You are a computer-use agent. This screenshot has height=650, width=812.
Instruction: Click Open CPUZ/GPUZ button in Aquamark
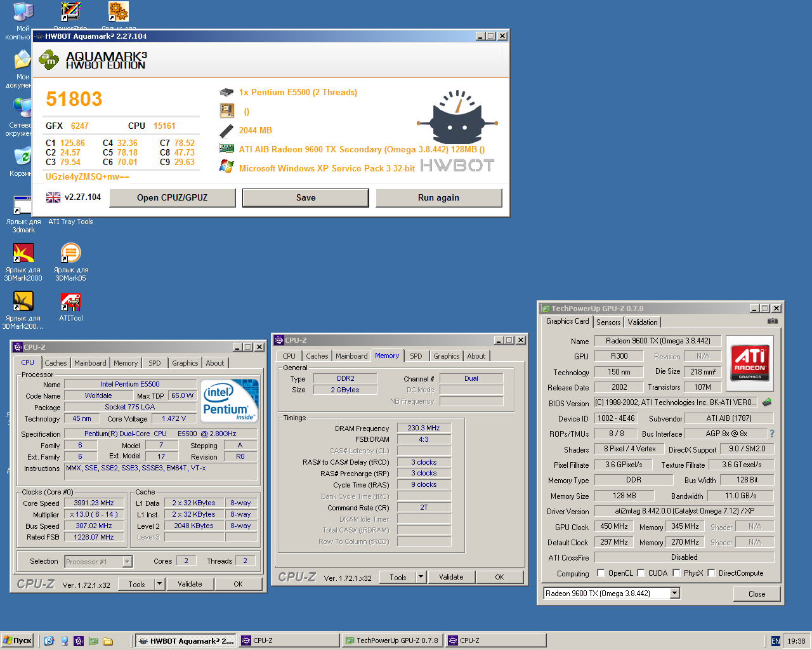(173, 197)
